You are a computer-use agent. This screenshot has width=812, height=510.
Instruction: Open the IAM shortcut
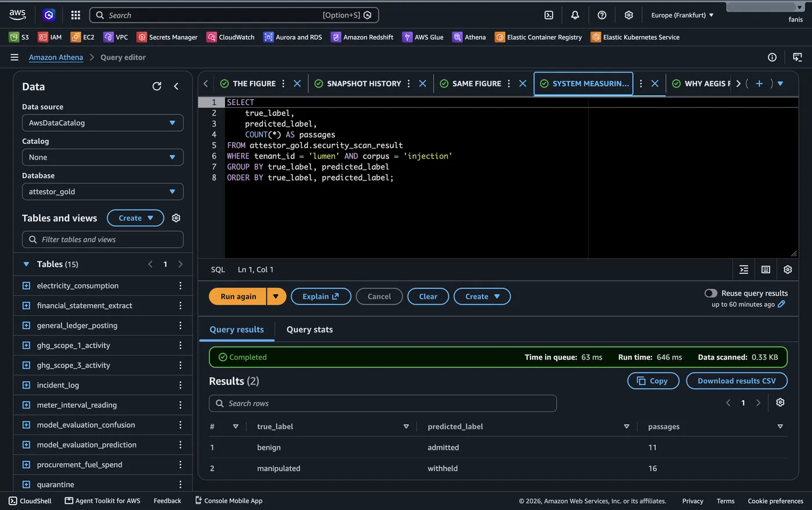point(50,37)
